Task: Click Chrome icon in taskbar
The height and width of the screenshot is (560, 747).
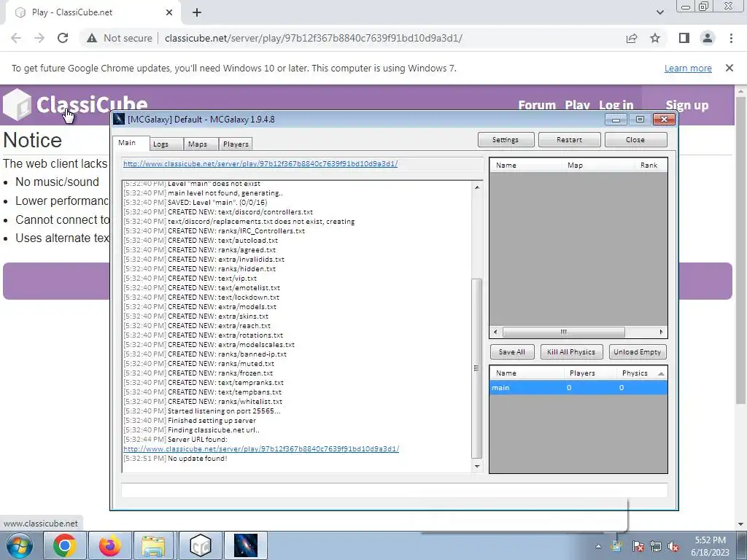Action: tap(65, 545)
